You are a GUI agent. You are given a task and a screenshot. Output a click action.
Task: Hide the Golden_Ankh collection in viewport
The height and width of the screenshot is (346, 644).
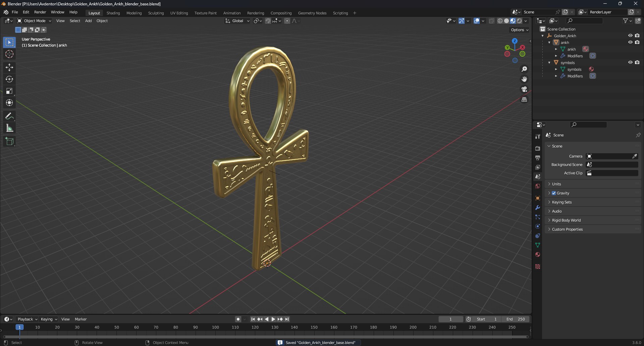pyautogui.click(x=630, y=36)
